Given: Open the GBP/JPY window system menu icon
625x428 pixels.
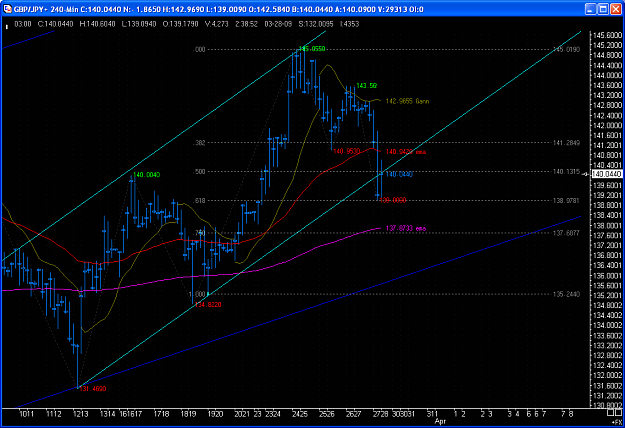Looking at the screenshot, I should point(7,9).
